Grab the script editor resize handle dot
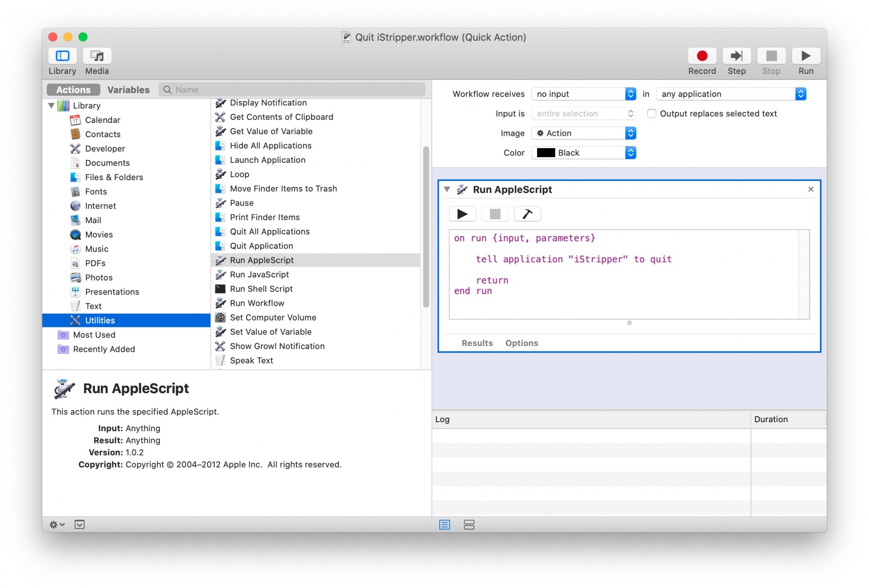The image size is (869, 588). (x=629, y=323)
